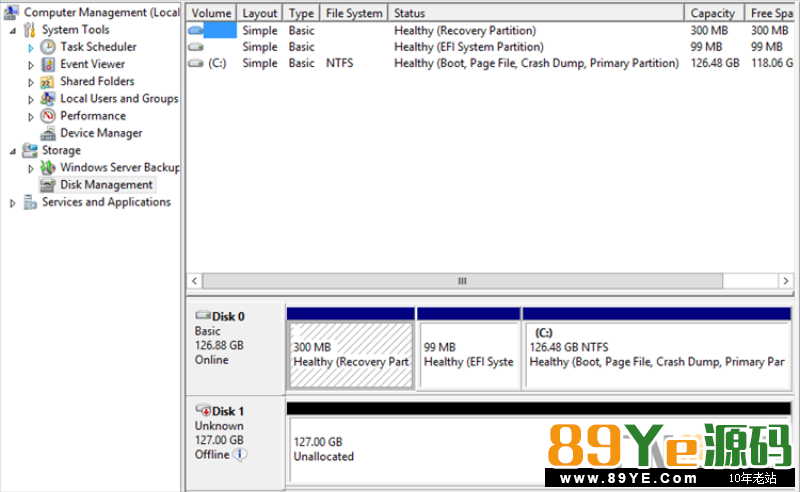This screenshot has width=800, height=492.
Task: Click the Windows Server Backup icon
Action: (48, 167)
